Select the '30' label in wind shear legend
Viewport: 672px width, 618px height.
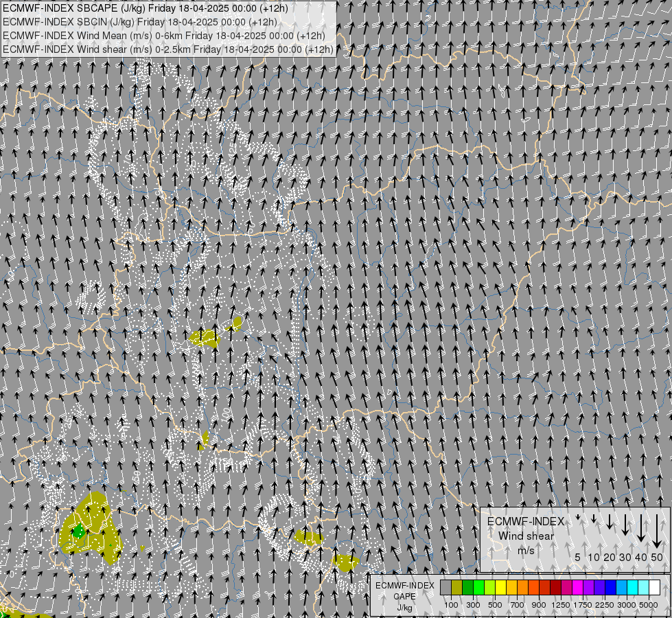click(625, 557)
